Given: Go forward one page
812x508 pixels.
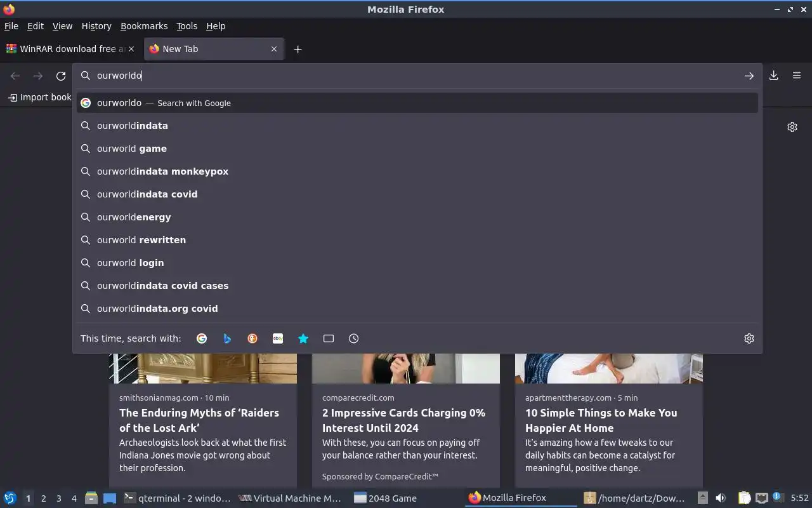Looking at the screenshot, I should [38, 76].
